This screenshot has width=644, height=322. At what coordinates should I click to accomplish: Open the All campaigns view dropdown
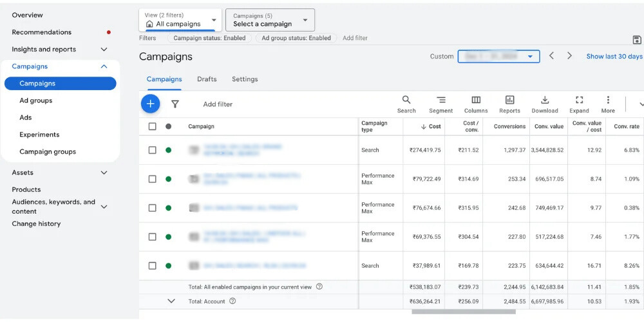[x=180, y=20]
